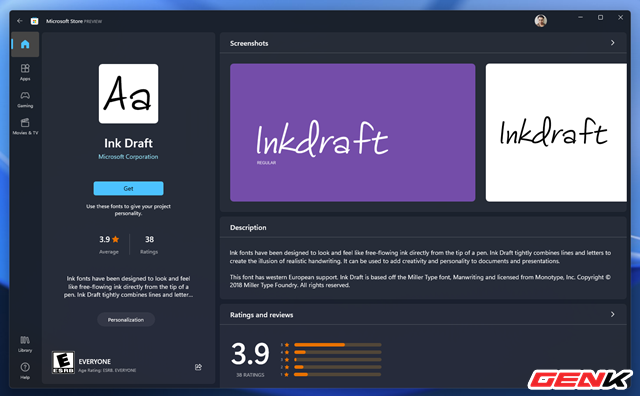Click the ESRB Everyone rating badge

63,362
